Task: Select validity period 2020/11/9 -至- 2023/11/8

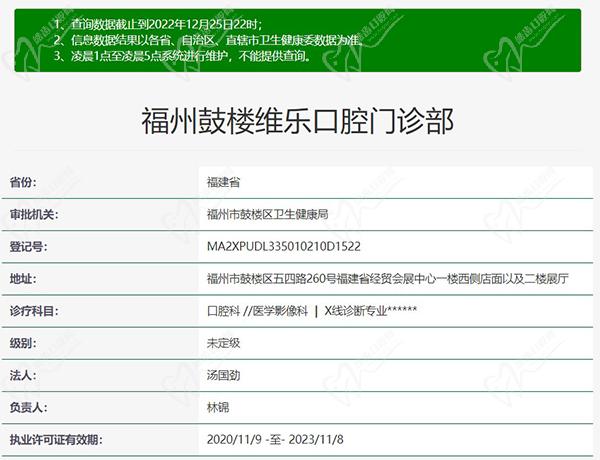Action: click(275, 439)
